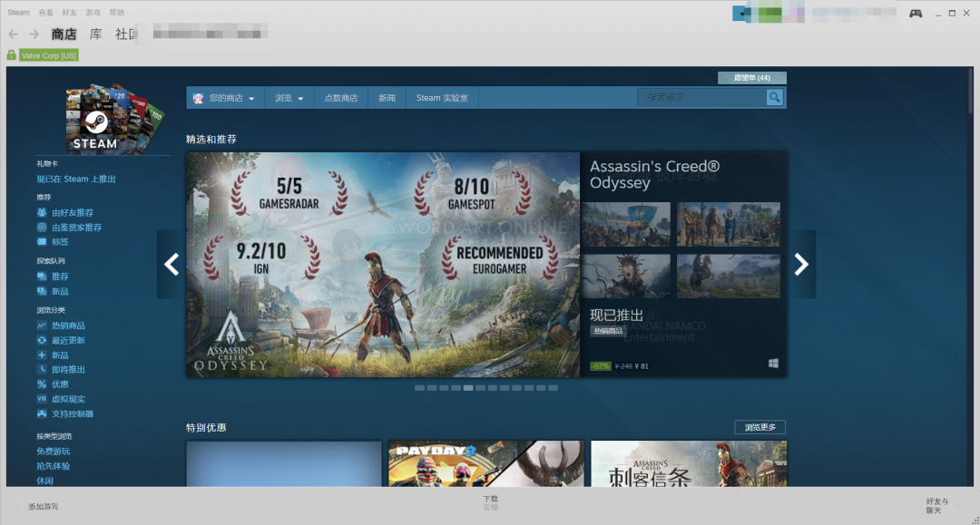
Task: Click the upcoming releases clock icon
Action: pos(42,369)
